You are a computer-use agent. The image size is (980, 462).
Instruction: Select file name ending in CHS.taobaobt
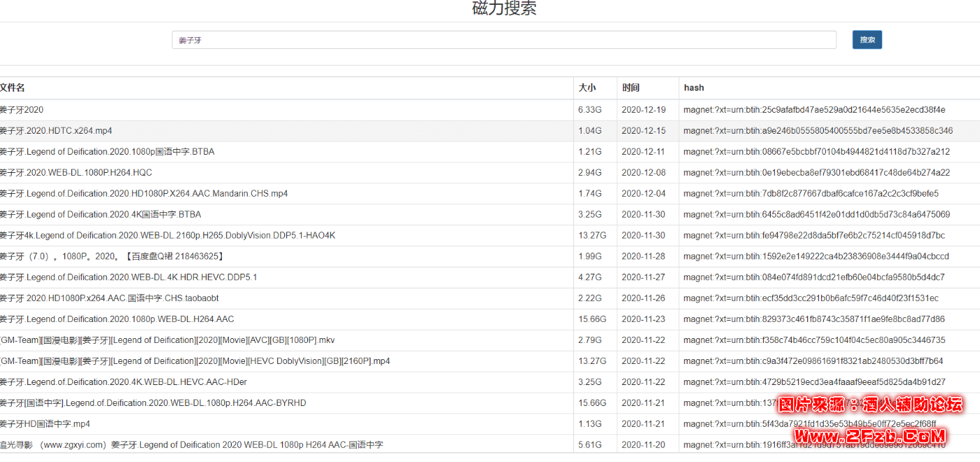(x=109, y=298)
